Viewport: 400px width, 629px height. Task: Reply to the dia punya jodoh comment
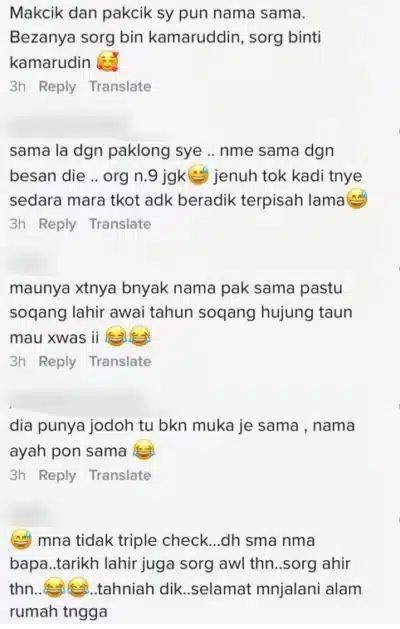pyautogui.click(x=57, y=475)
